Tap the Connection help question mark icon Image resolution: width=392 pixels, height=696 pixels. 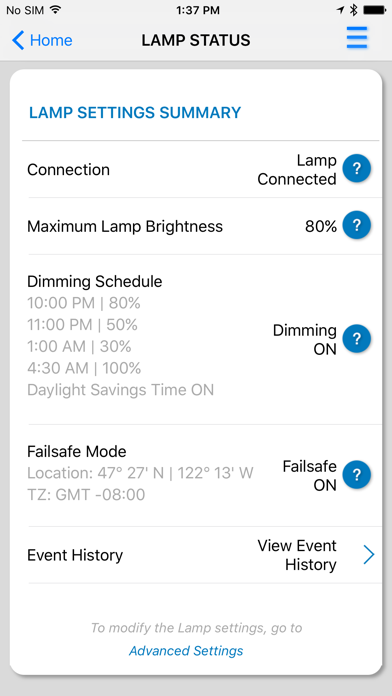coord(356,169)
